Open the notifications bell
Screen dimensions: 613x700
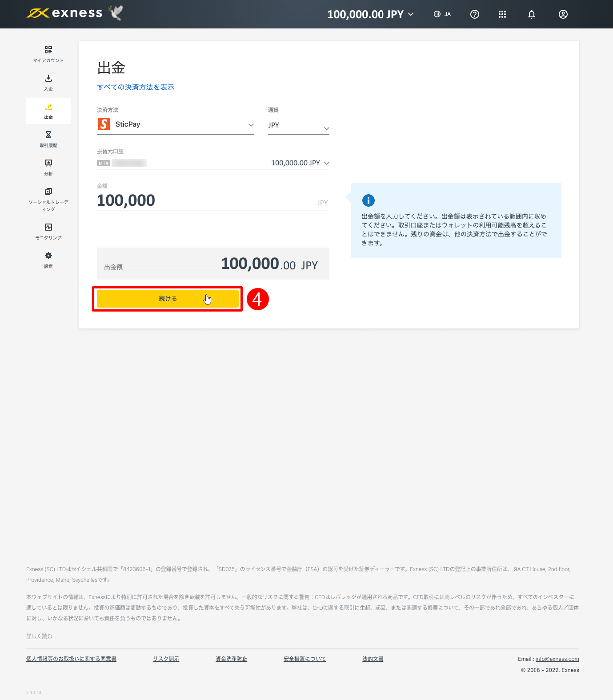click(532, 14)
